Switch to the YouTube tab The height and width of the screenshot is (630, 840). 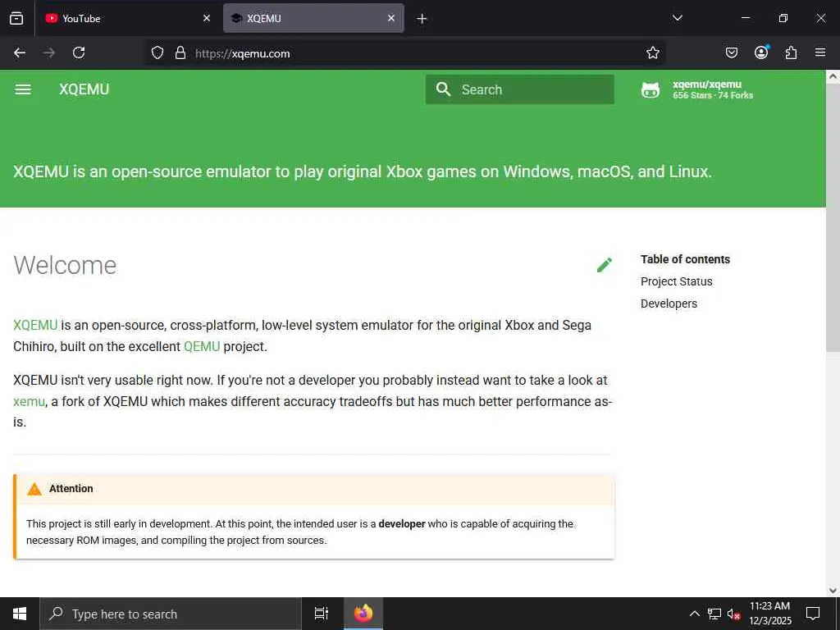pyautogui.click(x=127, y=18)
